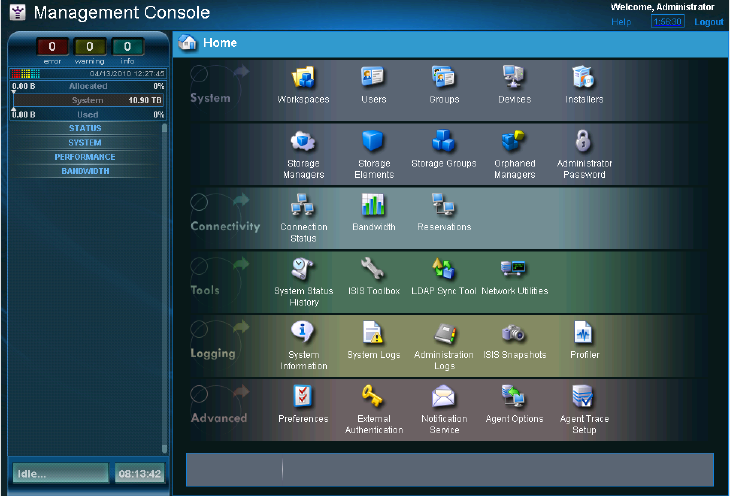This screenshot has height=496, width=730.
Task: Expand the SYSTEM panel section
Action: [85, 143]
